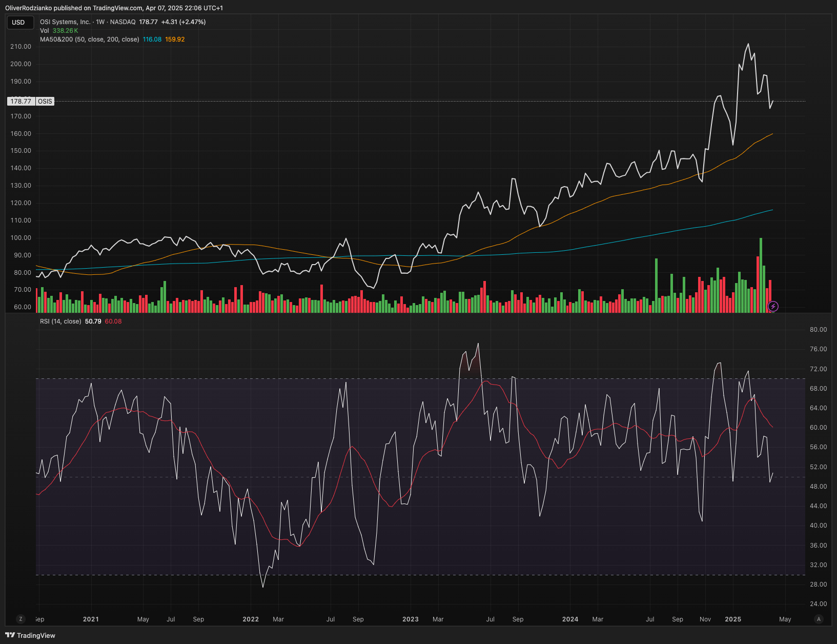Click the red 60.08 RSI average value
The image size is (837, 644).
(113, 321)
